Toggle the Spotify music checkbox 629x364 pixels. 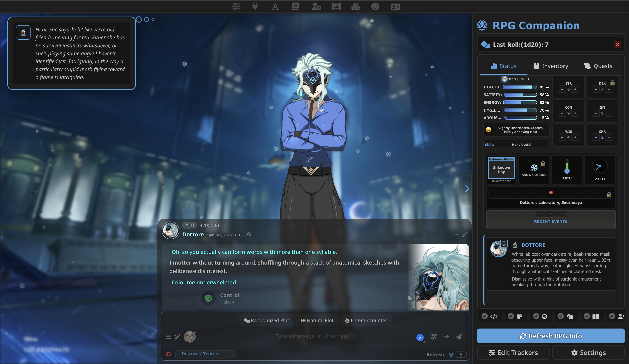pos(536,316)
